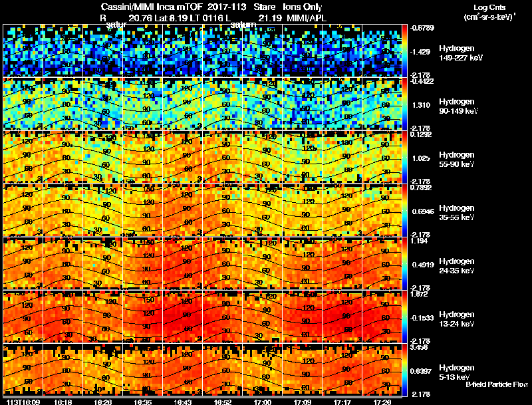This screenshot has height=405, width=532.
Task: Click the Stare word in title
Action: pyautogui.click(x=264, y=7)
